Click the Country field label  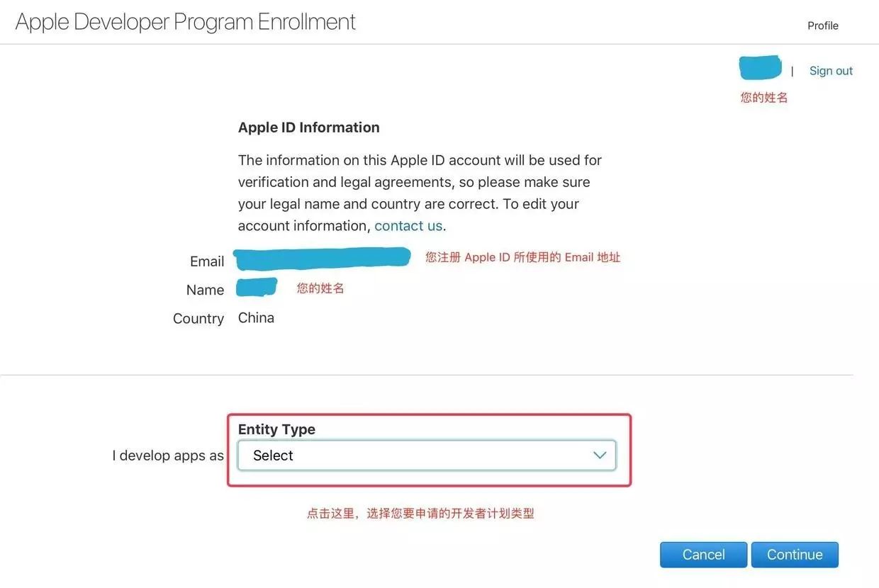click(x=198, y=319)
